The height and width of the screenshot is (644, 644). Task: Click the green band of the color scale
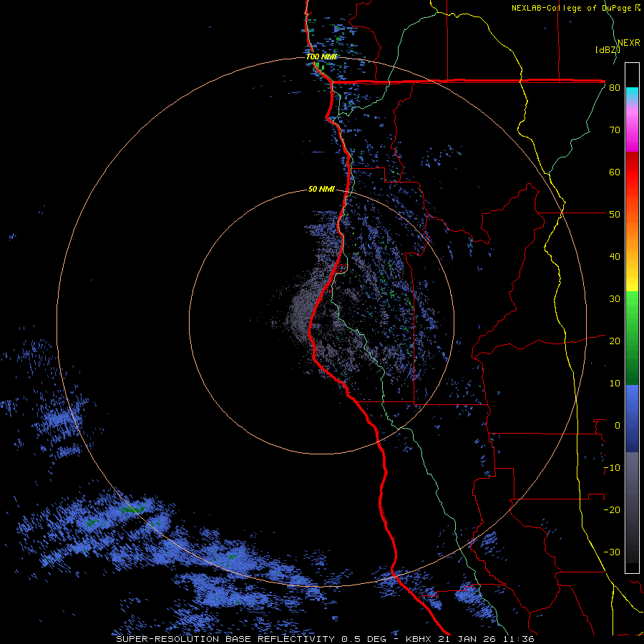632,338
